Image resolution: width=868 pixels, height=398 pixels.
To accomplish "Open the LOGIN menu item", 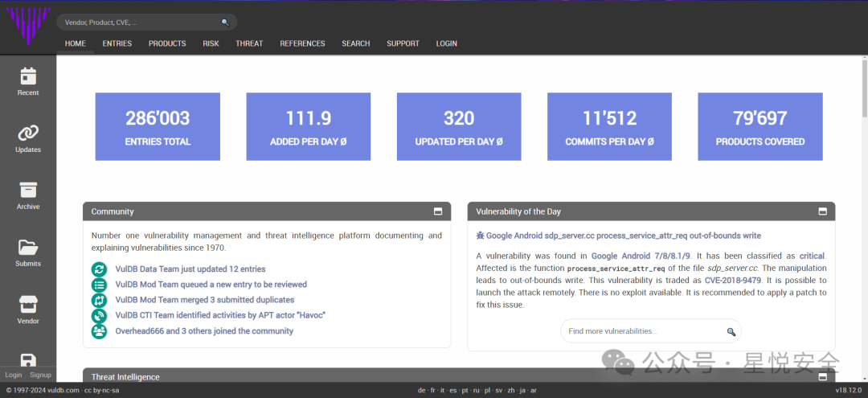I will [x=447, y=43].
